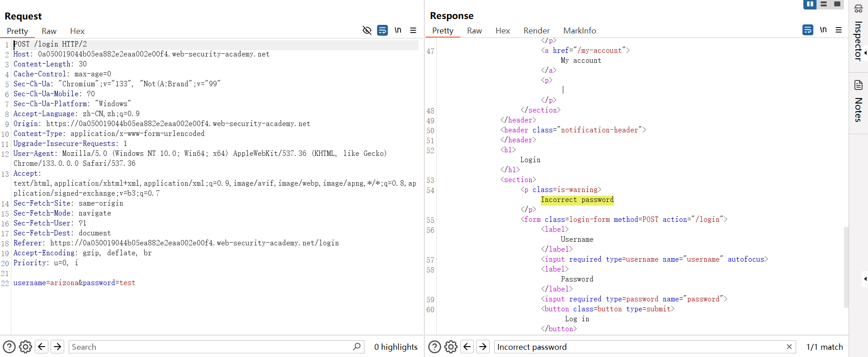Click the Request search input field
This screenshot has height=357, width=868.
(210, 347)
